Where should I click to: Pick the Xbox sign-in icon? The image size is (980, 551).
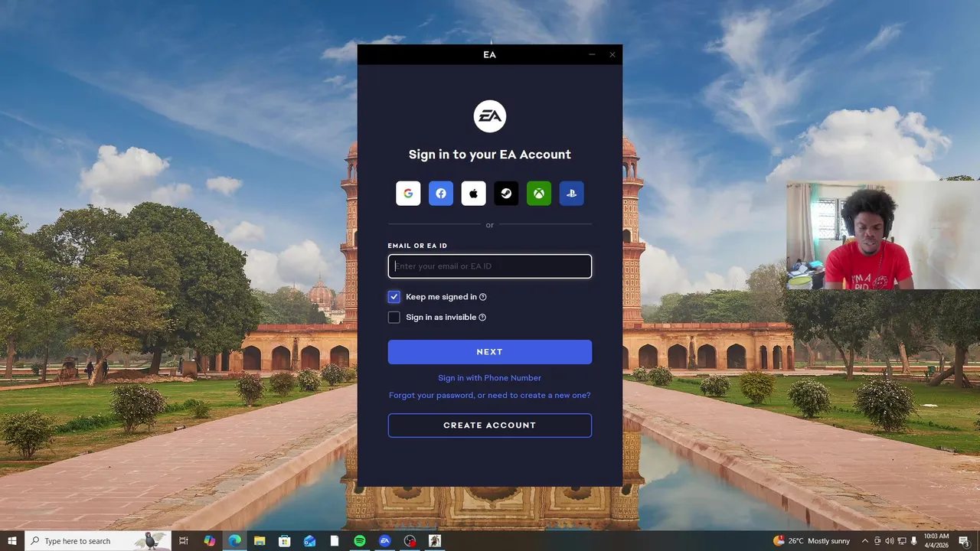click(539, 194)
